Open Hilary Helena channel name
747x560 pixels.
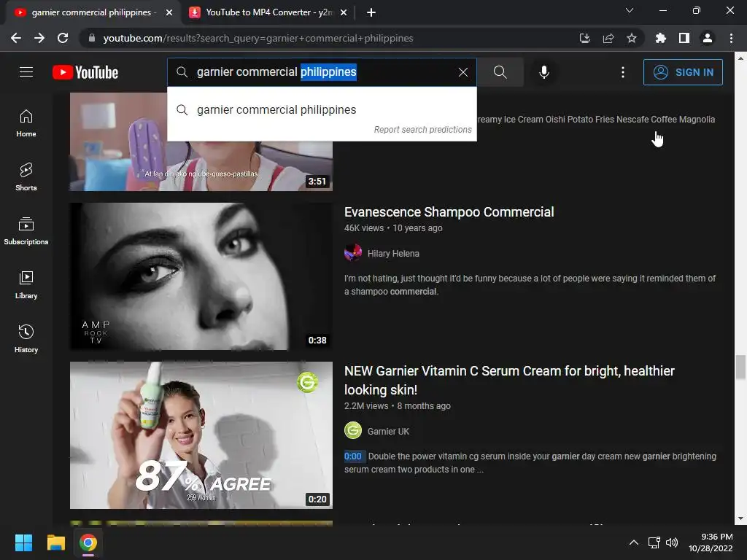[393, 254]
